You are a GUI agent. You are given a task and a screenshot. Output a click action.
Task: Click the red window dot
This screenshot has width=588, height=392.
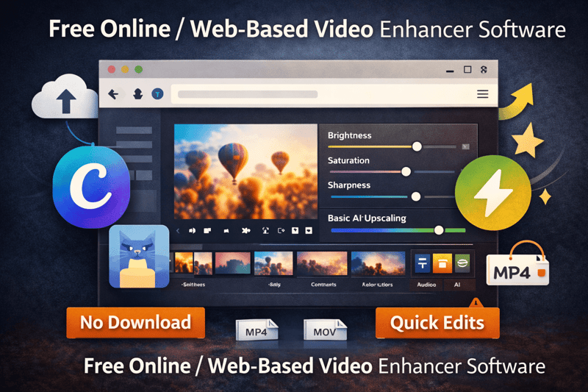click(112, 69)
